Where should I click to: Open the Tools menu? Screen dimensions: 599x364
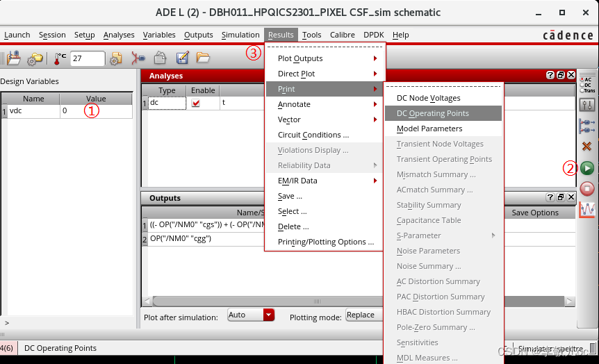click(312, 35)
